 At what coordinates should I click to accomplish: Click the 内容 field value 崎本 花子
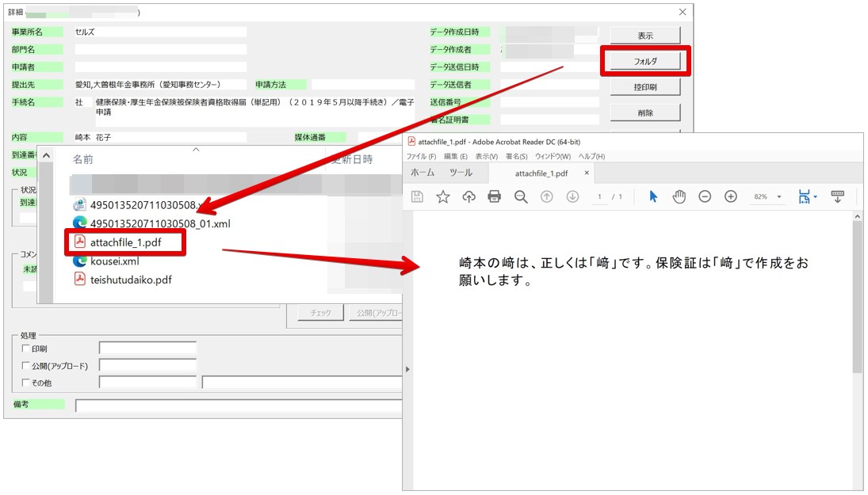[x=93, y=137]
